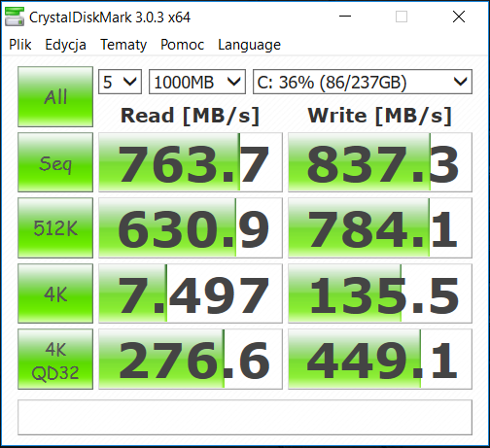Minimize the CrystalDiskMark window
490x448 pixels.
(x=345, y=17)
